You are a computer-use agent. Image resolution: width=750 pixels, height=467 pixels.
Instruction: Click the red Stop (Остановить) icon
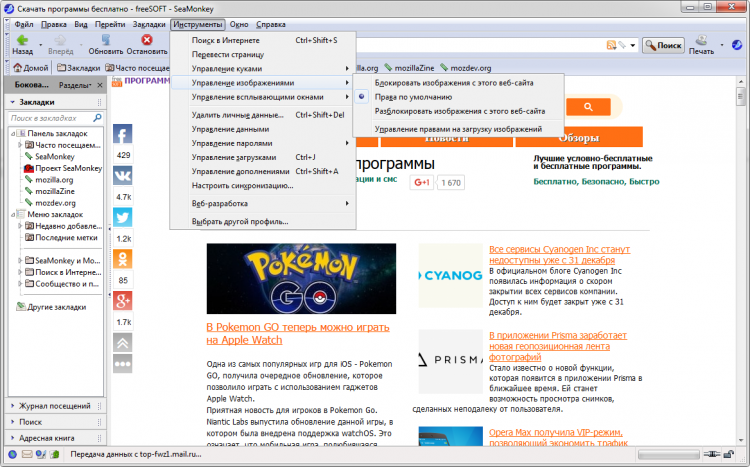tap(147, 40)
